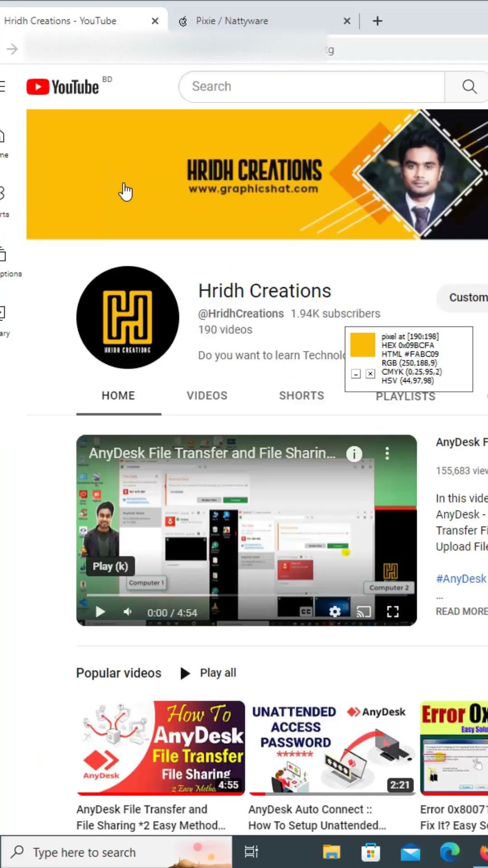The image size is (488, 868).
Task: Click the "AnyDesk File Transfer and File Sharing" title
Action: [x=150, y=817]
